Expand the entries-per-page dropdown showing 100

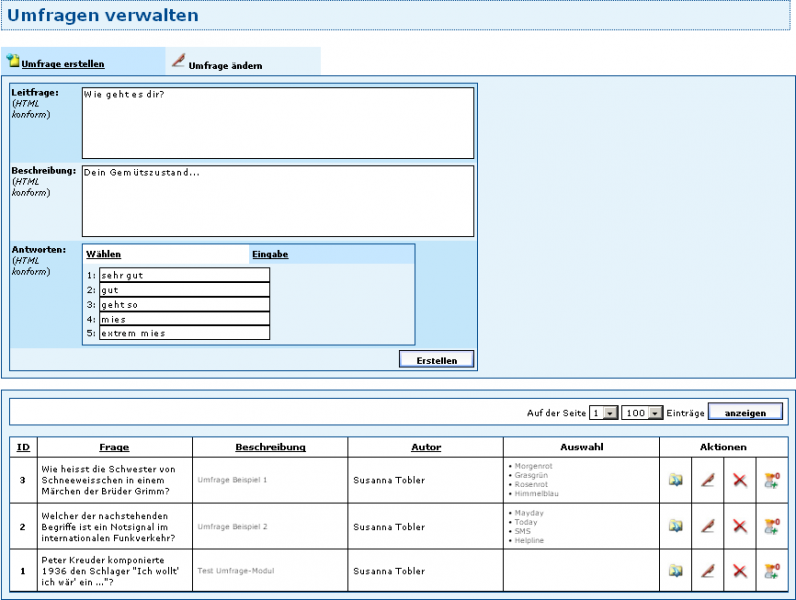click(642, 413)
